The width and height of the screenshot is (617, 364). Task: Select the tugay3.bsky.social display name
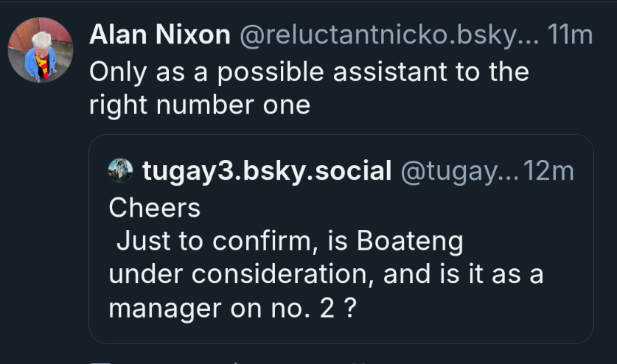267,171
